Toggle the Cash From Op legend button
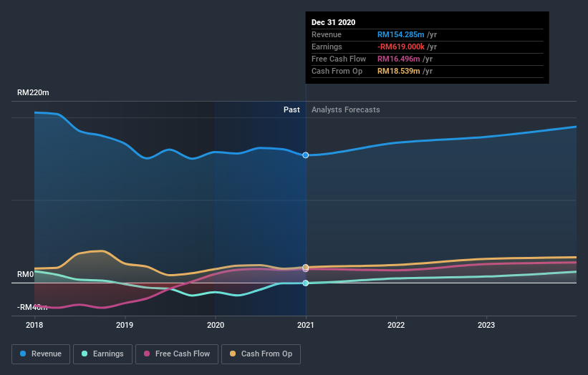Screen dimensions: 588x375 coord(261,354)
